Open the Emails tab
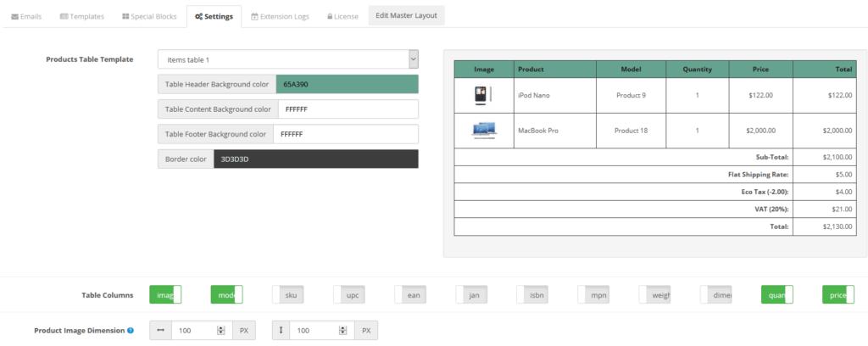 (26, 17)
